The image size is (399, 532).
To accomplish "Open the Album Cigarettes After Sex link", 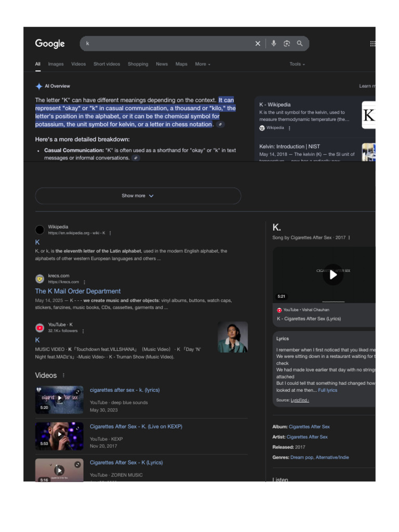I will (309, 427).
